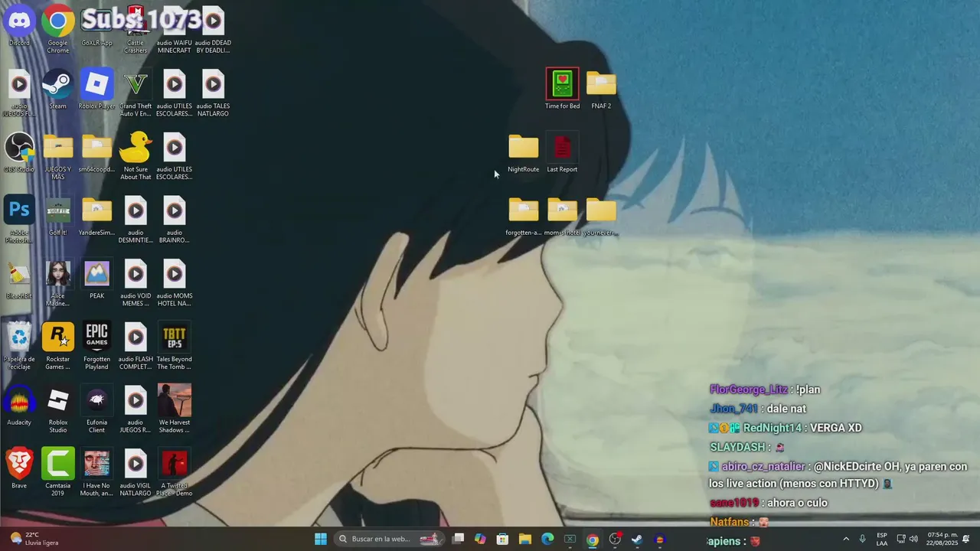Select the PEAK game shortcut
Viewport: 980px width, 551px height.
click(97, 279)
